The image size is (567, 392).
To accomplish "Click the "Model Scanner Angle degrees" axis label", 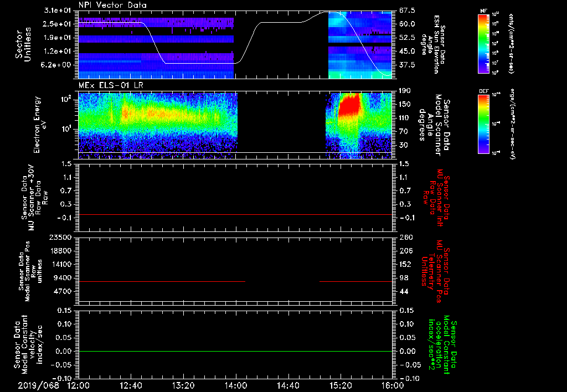I will coord(434,125).
